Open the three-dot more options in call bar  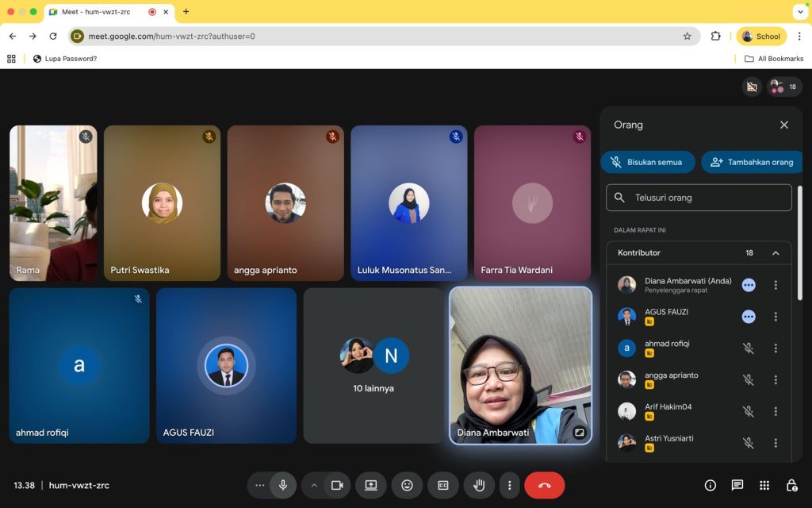click(x=510, y=485)
